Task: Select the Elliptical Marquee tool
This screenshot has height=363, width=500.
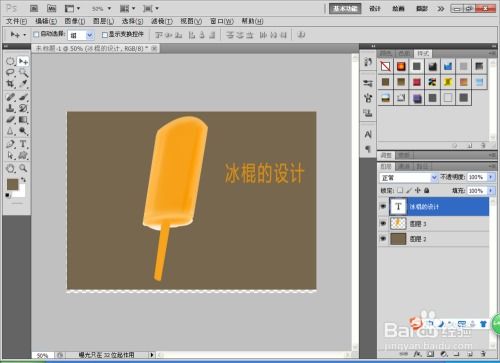Action: (x=10, y=61)
